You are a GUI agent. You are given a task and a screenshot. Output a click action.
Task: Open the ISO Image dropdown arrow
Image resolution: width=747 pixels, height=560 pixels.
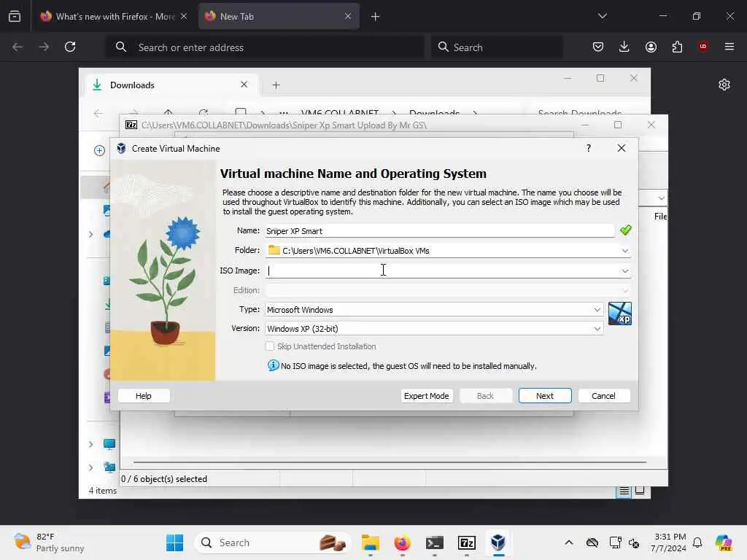[624, 271]
